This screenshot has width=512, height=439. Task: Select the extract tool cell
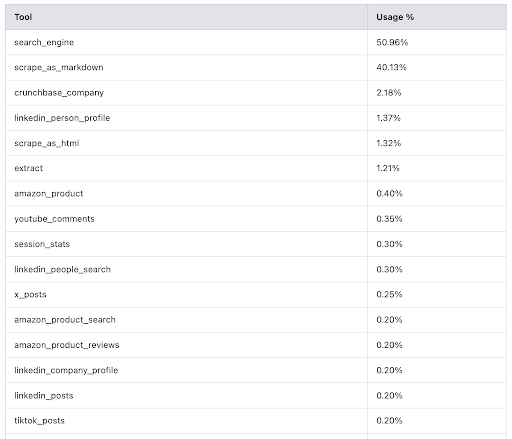[x=186, y=168]
